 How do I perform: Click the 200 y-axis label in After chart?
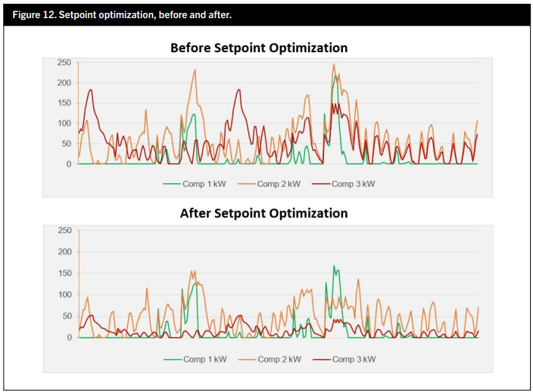click(x=64, y=251)
